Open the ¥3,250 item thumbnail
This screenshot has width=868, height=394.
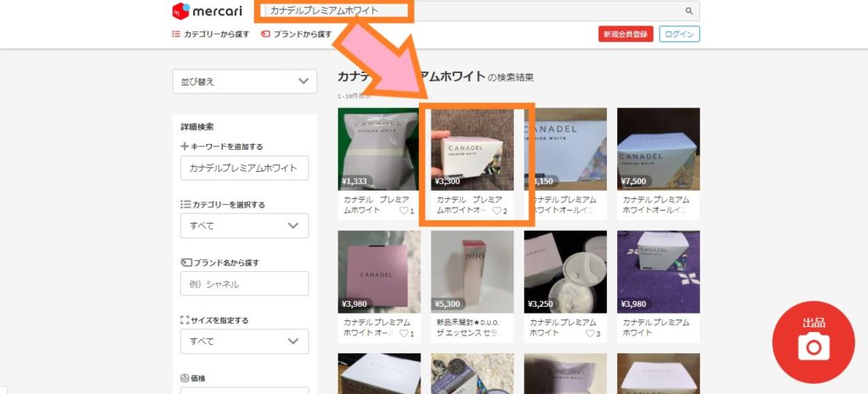click(x=565, y=272)
